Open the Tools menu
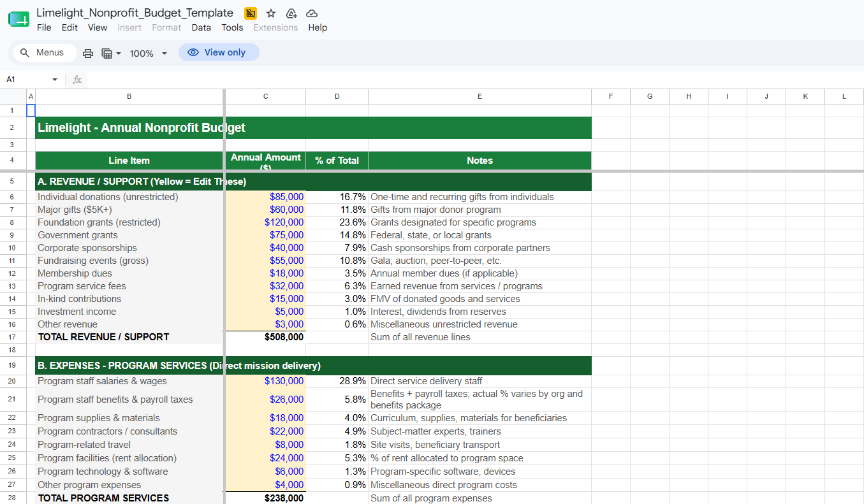Image resolution: width=864 pixels, height=504 pixels. pyautogui.click(x=232, y=27)
